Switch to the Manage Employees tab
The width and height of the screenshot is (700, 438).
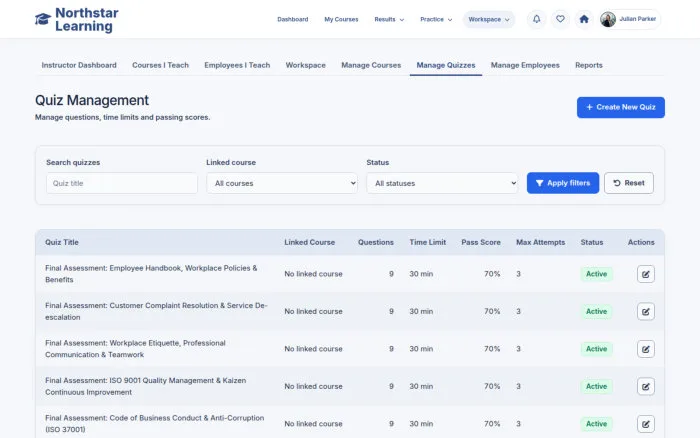[x=525, y=65]
